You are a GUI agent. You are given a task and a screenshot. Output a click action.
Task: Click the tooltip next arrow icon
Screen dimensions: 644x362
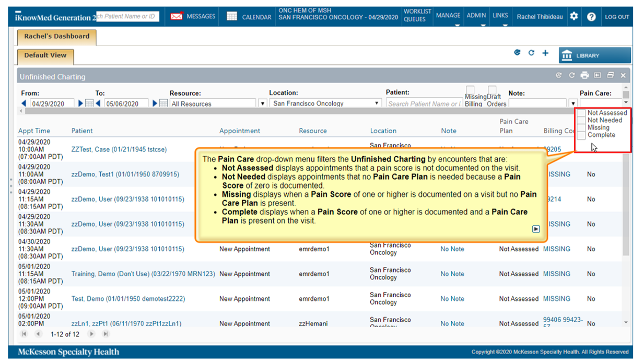[x=536, y=229]
